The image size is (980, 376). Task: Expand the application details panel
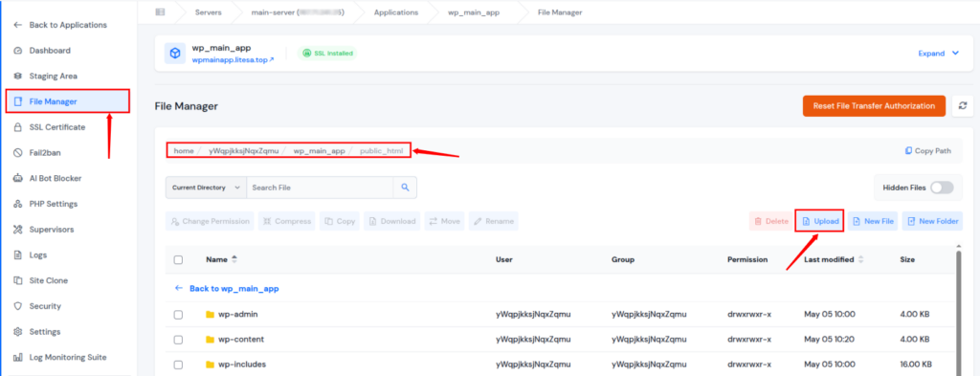pos(938,53)
